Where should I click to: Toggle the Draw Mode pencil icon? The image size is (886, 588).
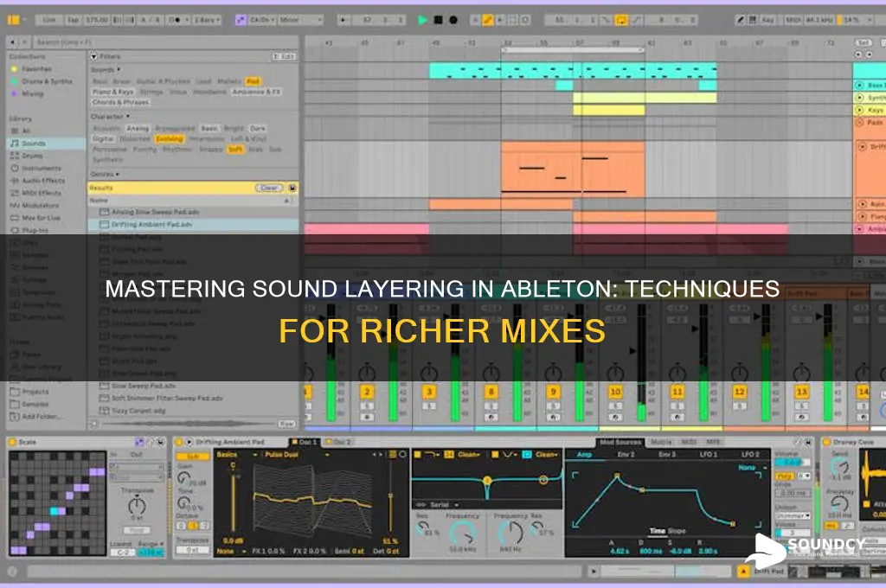pyautogui.click(x=741, y=20)
